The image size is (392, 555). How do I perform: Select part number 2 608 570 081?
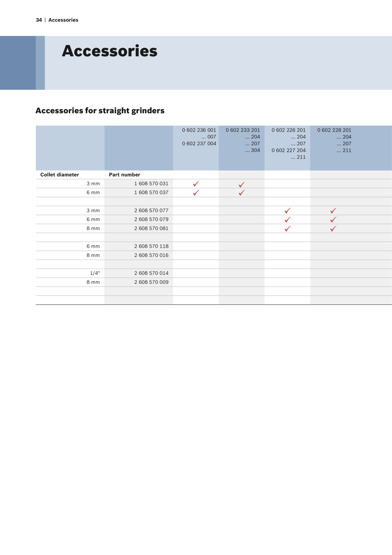[151, 228]
